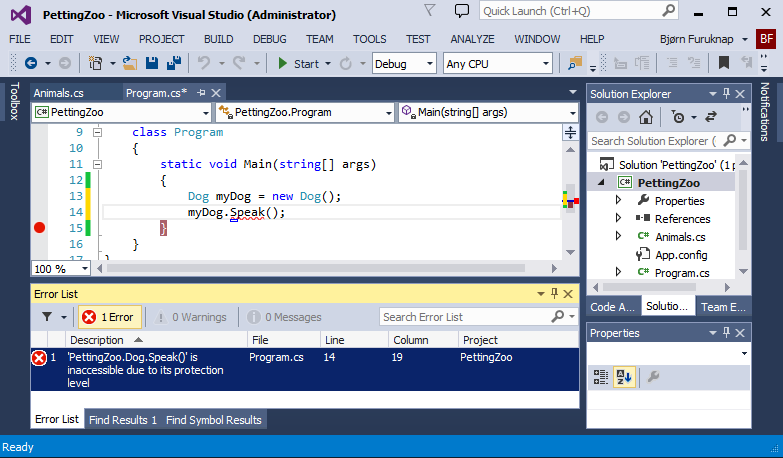This screenshot has height=458, width=783.
Task: Open the DEBUG menu
Action: pyautogui.click(x=270, y=39)
